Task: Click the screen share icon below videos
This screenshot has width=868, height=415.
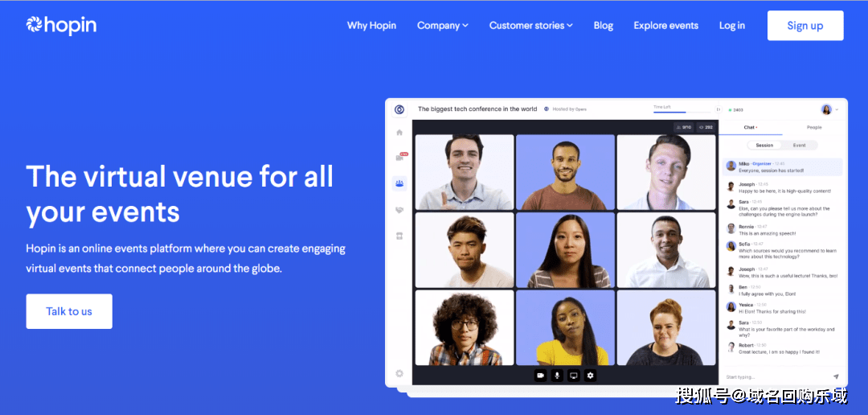Action: [574, 376]
